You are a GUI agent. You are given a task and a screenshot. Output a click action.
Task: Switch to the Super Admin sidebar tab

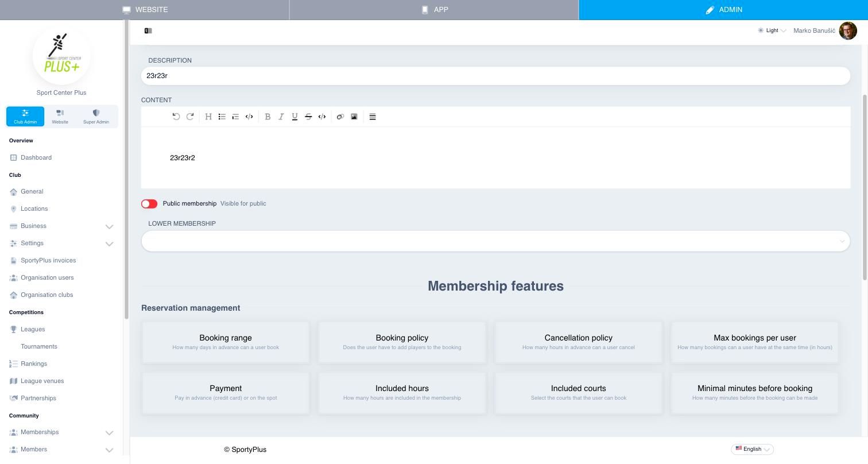click(x=96, y=116)
